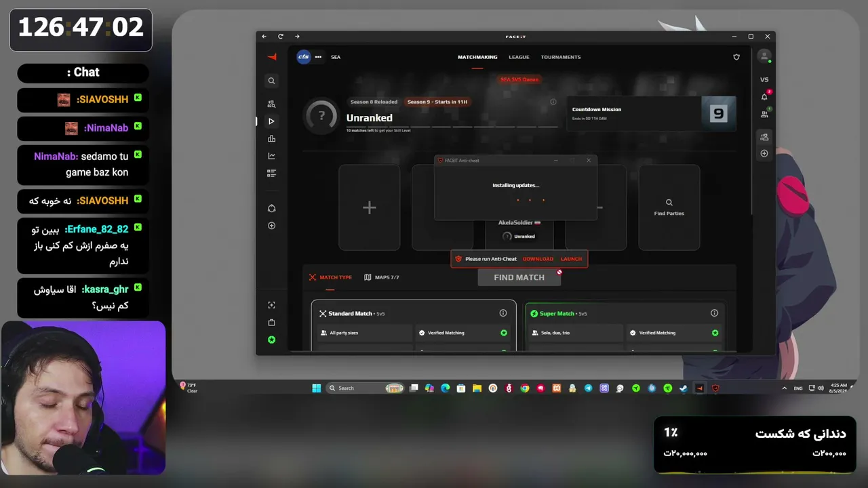Click the green star icon in sidebar

(271, 340)
